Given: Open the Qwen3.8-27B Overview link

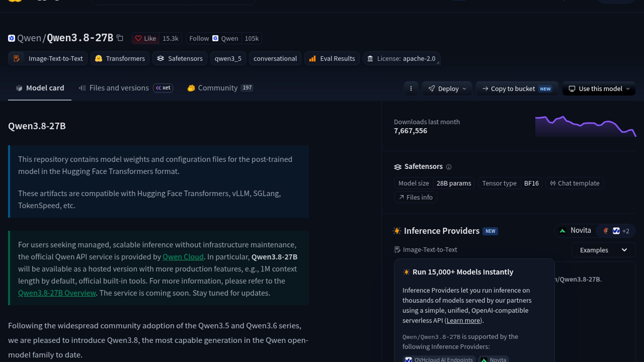Looking at the screenshot, I should [x=57, y=293].
